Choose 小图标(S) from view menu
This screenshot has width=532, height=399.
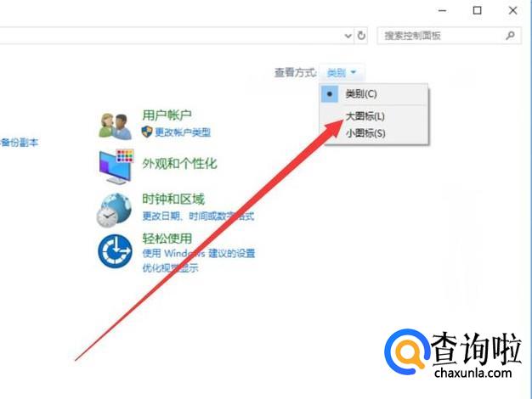pos(365,133)
